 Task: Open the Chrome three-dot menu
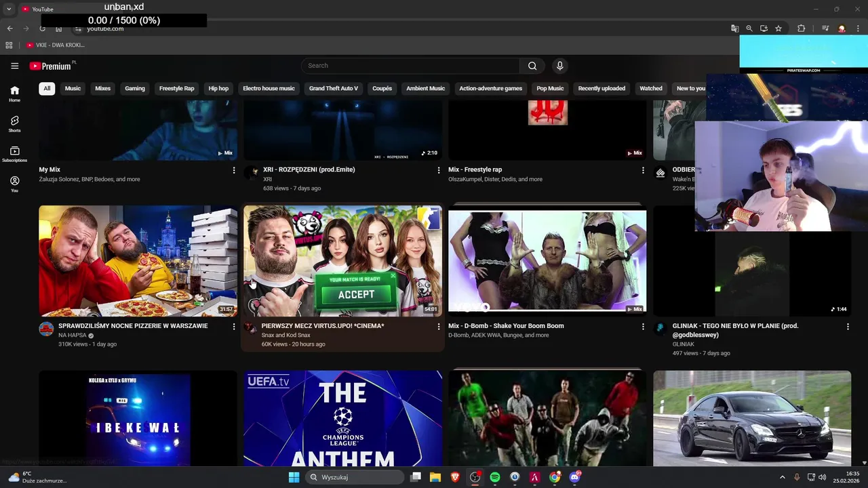tap(859, 28)
